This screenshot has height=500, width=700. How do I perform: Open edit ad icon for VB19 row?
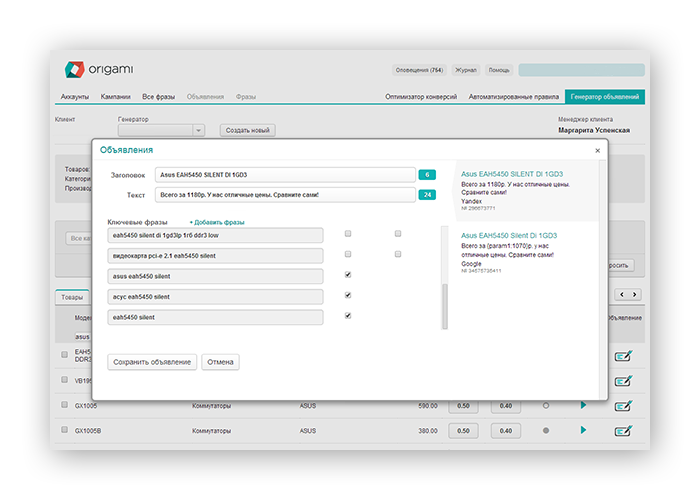click(x=623, y=381)
